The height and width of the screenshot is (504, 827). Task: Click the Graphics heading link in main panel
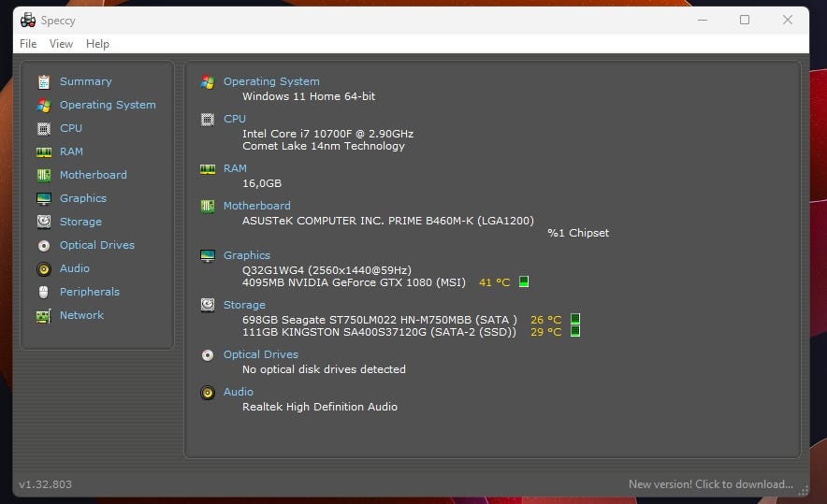[247, 255]
